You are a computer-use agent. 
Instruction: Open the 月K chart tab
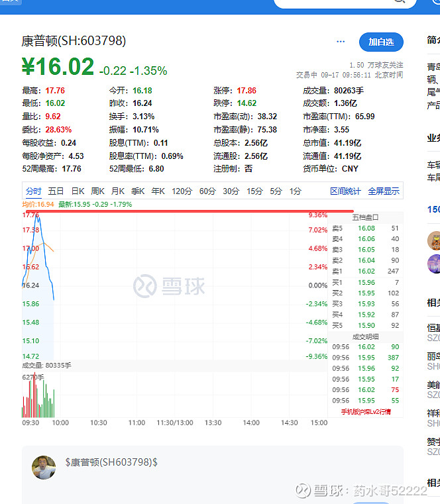coord(118,191)
